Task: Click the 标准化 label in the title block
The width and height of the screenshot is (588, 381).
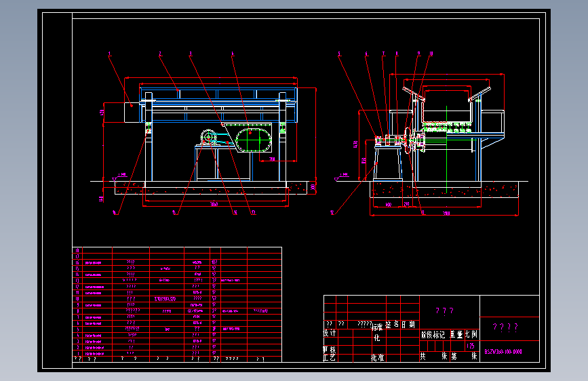Action: point(377,332)
